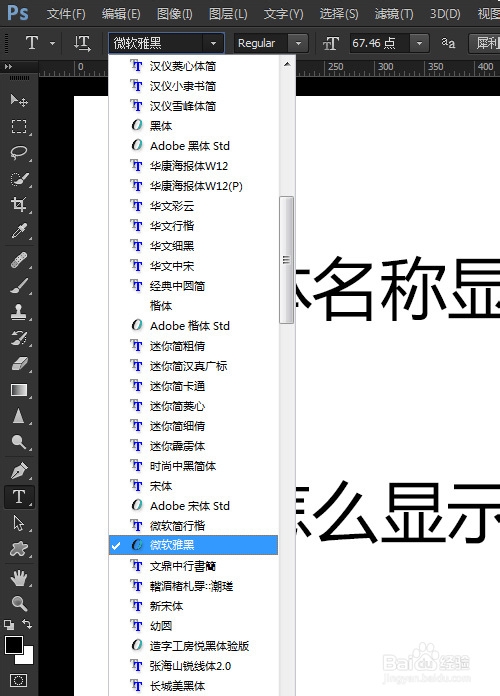500x696 pixels.
Task: Select the Brush tool
Action: coord(19,286)
